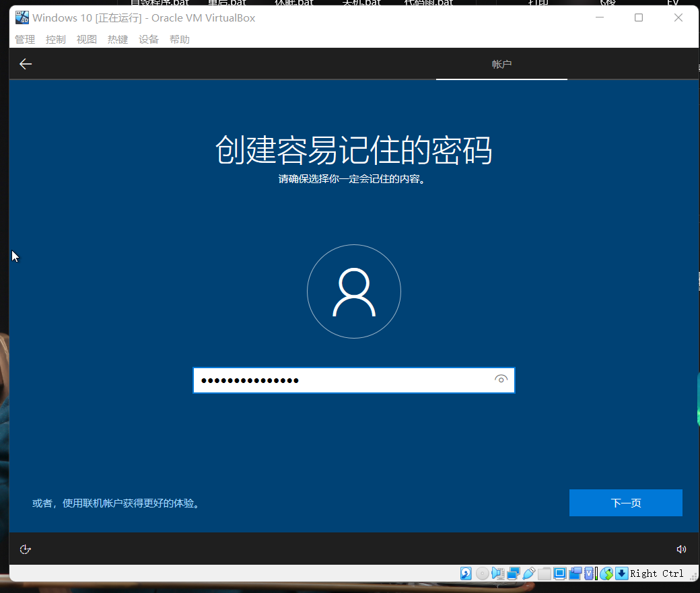The image size is (700, 593).
Task: Open the 设备 menu in VirtualBox
Action: 149,39
